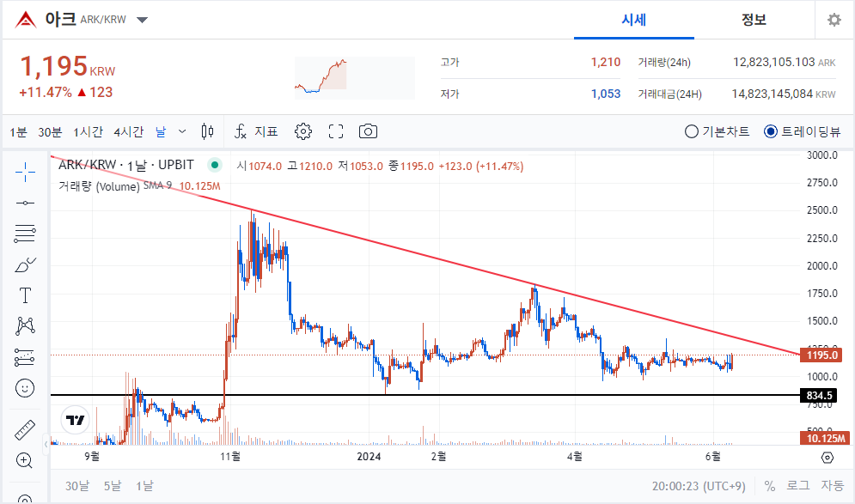Image resolution: width=855 pixels, height=504 pixels.
Task: Activate the zoom in tool
Action: coord(25,460)
